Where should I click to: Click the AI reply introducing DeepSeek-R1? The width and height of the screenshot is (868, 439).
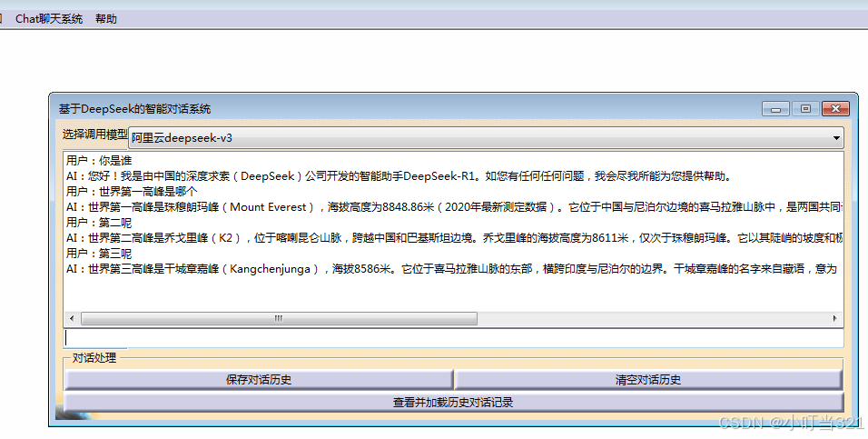pyautogui.click(x=399, y=176)
